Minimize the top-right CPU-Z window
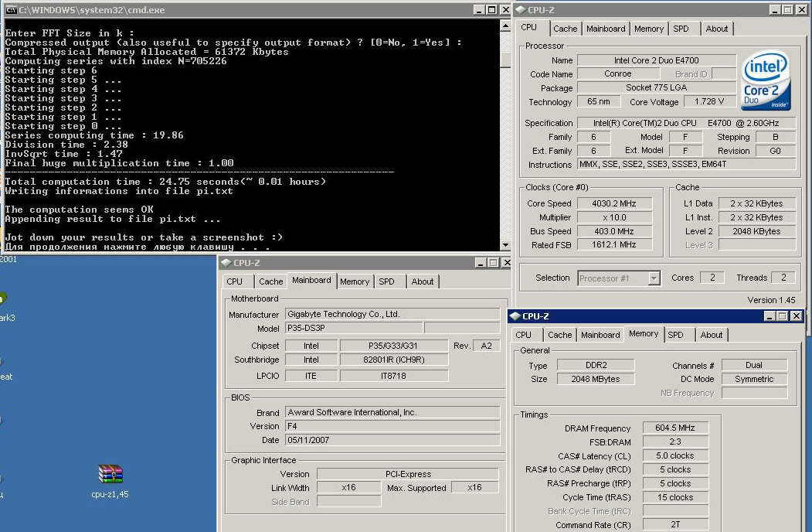The height and width of the screenshot is (532, 812). point(775,10)
